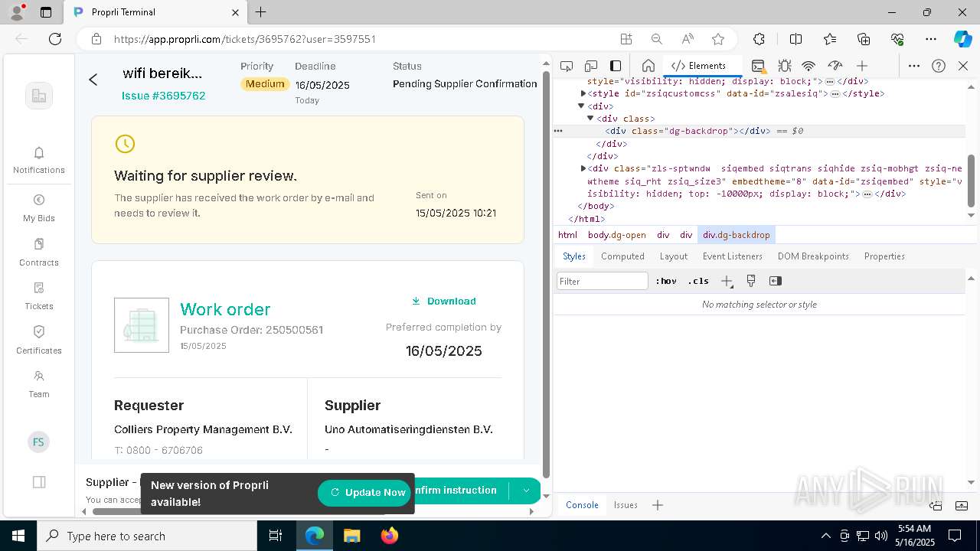Screen dimensions: 980x551
Task: Click the FS user avatar
Action: (x=38, y=442)
